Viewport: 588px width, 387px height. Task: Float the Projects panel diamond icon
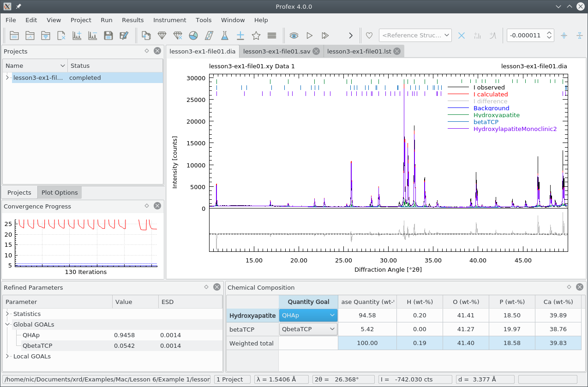[x=146, y=51]
